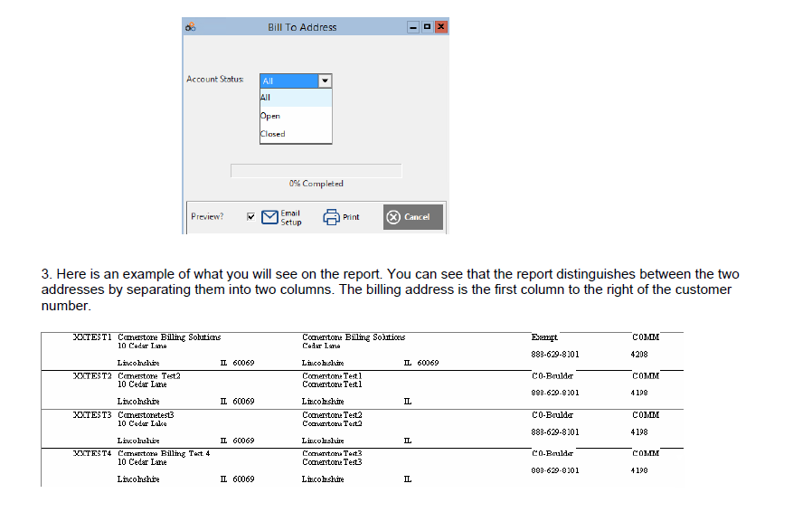Open the Email Setup envelope icon
The image size is (812, 512).
[269, 217]
